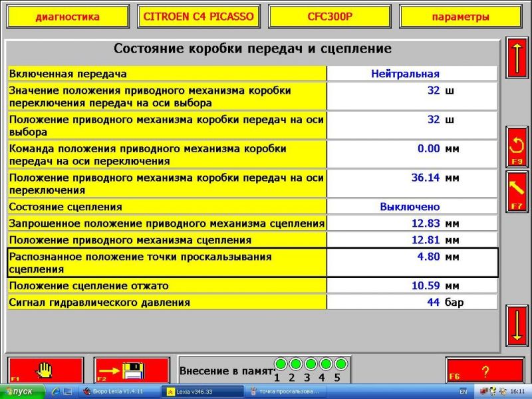Open the EN language selector in taskbar
Screen dimensions: 532x399
[463, 392]
